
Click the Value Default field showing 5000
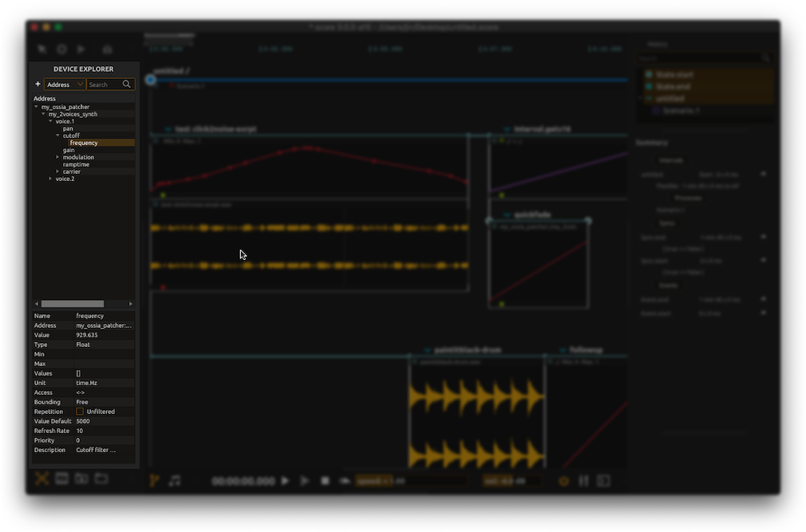(105, 421)
